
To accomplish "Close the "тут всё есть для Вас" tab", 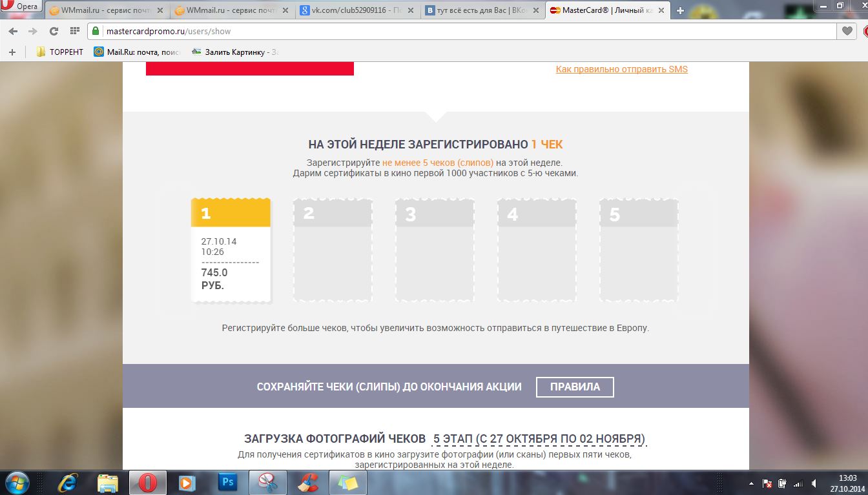I will [x=535, y=11].
